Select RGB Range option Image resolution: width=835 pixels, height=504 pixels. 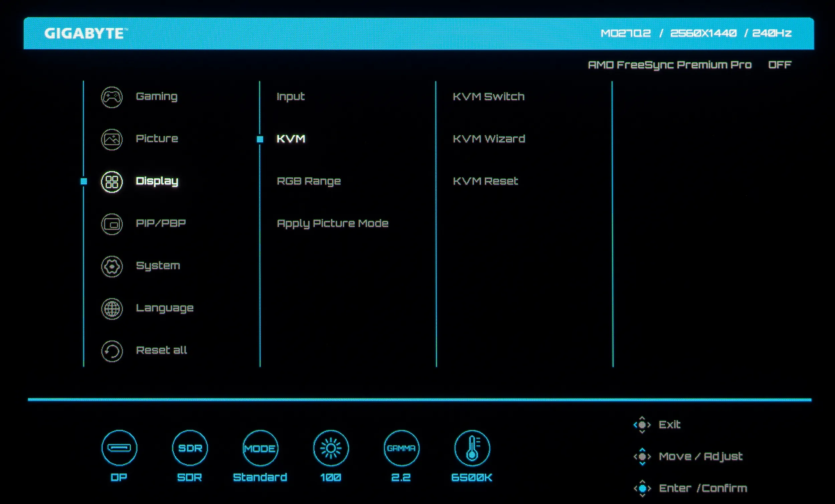pyautogui.click(x=309, y=181)
